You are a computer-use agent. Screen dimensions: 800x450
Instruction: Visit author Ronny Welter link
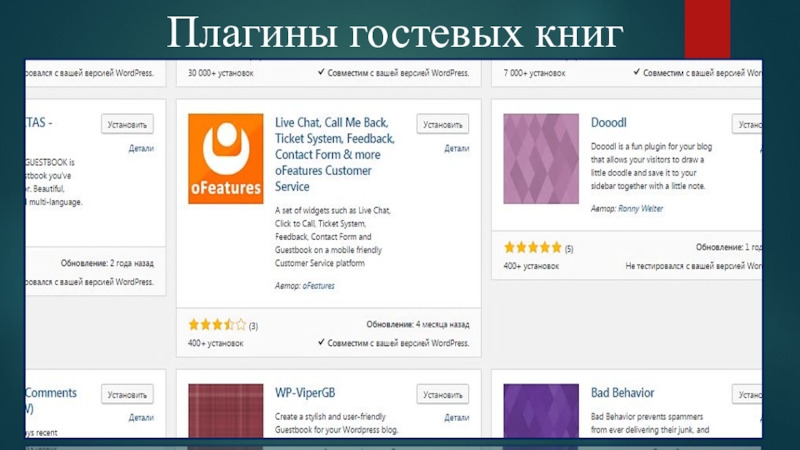[x=640, y=209]
